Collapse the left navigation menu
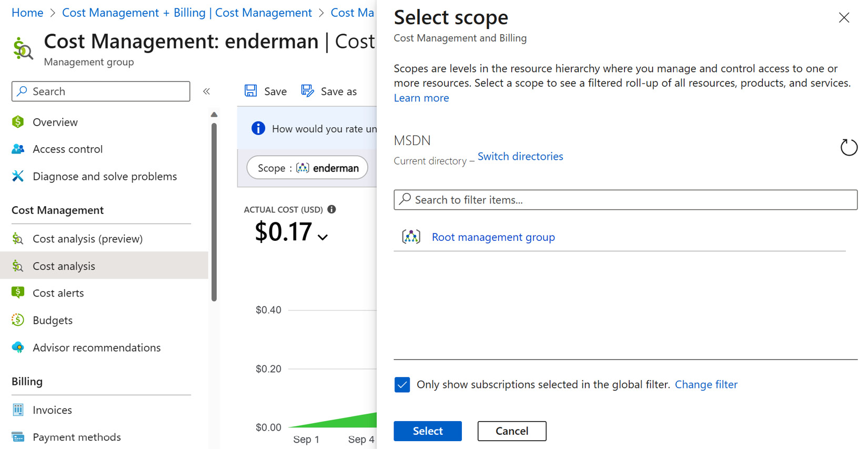Viewport: 868px width, 449px height. pos(207,91)
